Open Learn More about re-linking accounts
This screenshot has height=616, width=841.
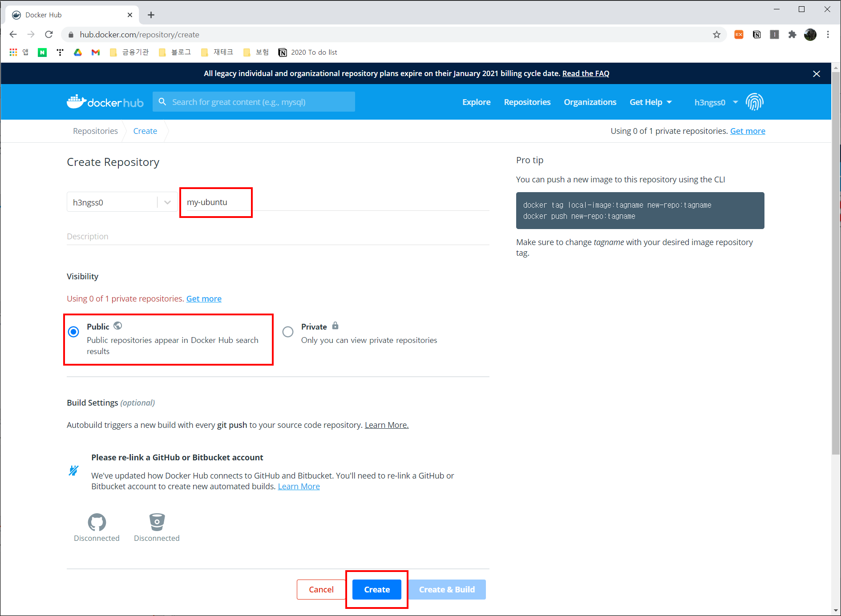coord(299,487)
